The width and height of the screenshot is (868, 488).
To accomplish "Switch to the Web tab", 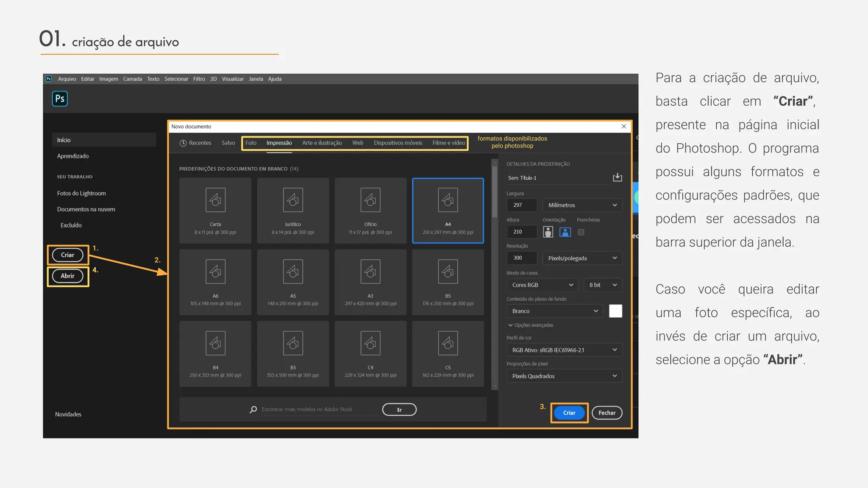I will click(358, 143).
